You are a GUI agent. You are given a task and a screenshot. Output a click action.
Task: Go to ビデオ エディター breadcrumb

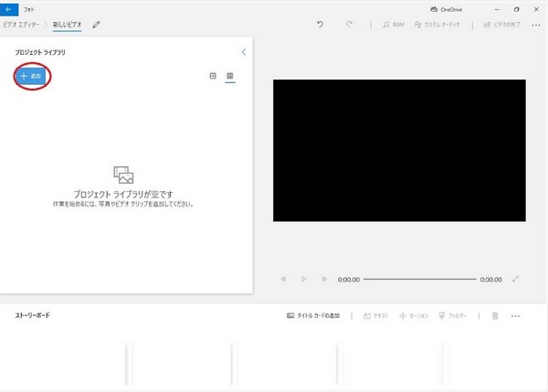[x=23, y=25]
